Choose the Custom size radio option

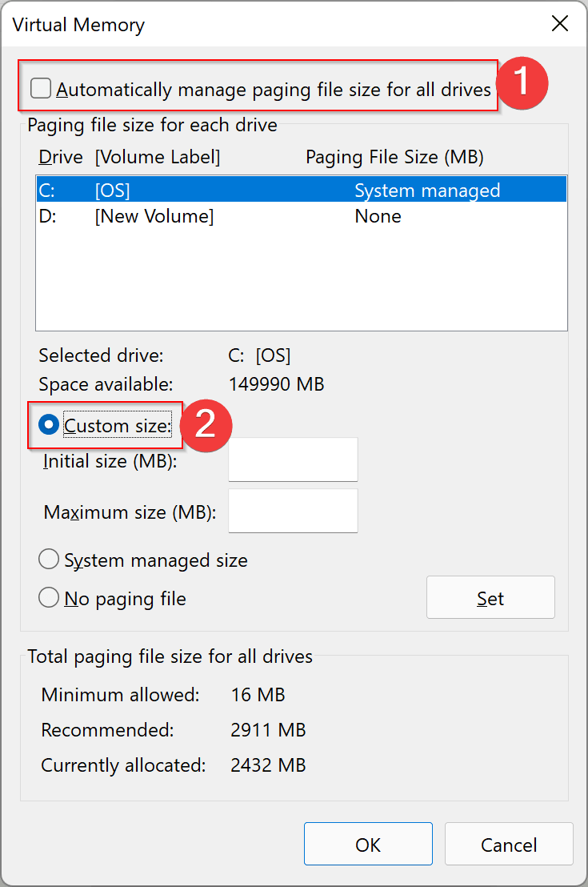49,426
